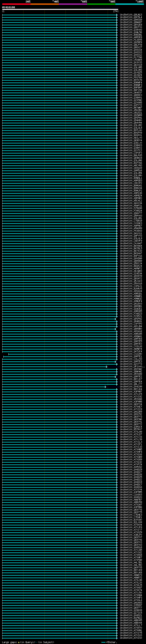Select the UniRef100_Q2V985 label

point(131,103)
